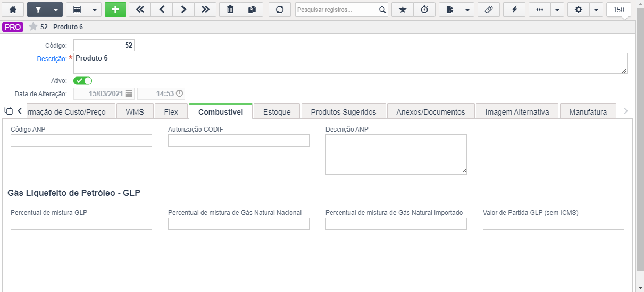Click the Descrição ANP text area
644x292 pixels.
click(396, 154)
